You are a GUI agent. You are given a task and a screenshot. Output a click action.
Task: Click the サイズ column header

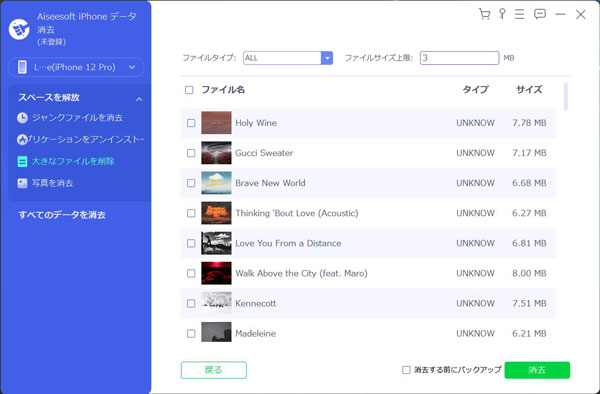coord(529,90)
